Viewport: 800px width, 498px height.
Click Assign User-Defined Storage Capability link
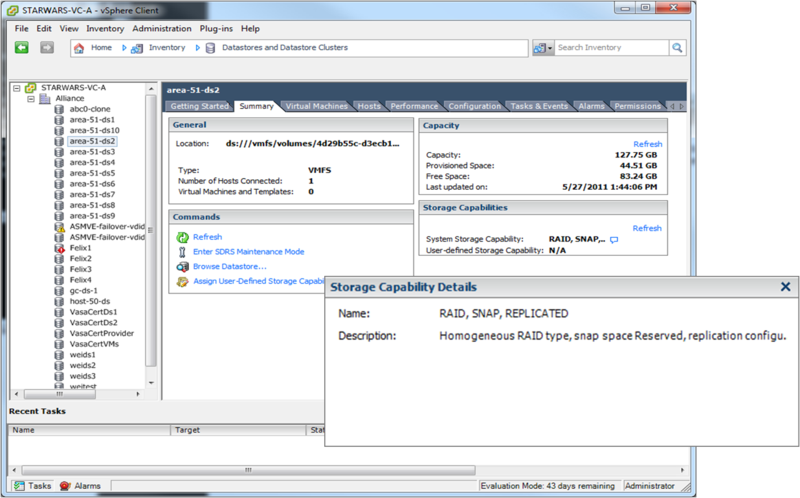259,281
